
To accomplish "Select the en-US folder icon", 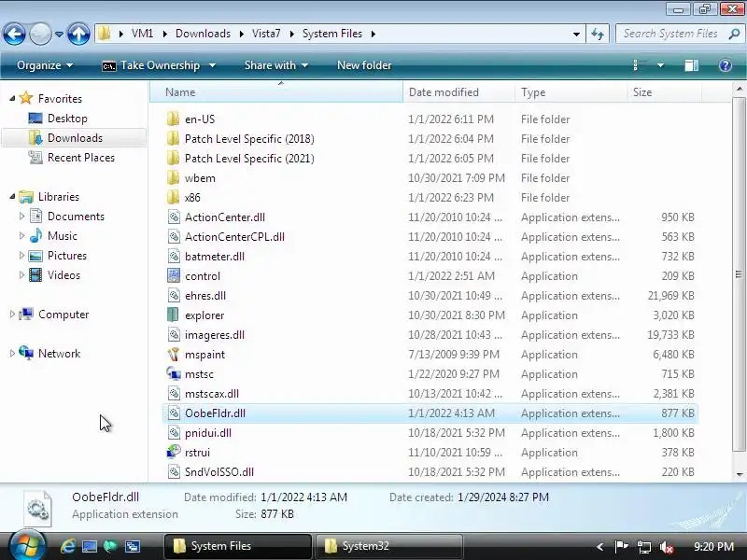I will [x=174, y=119].
